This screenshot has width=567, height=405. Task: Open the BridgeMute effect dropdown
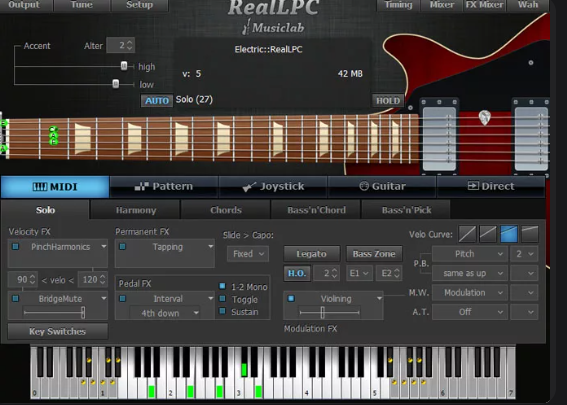click(x=104, y=299)
